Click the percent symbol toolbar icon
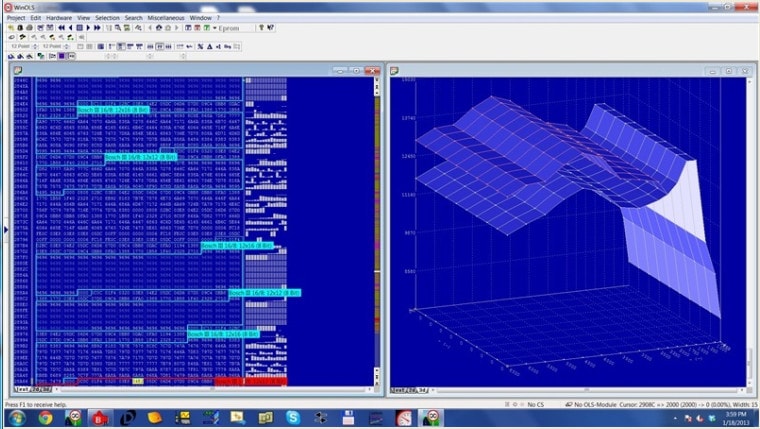Screen dimensions: 760x429 (200, 47)
